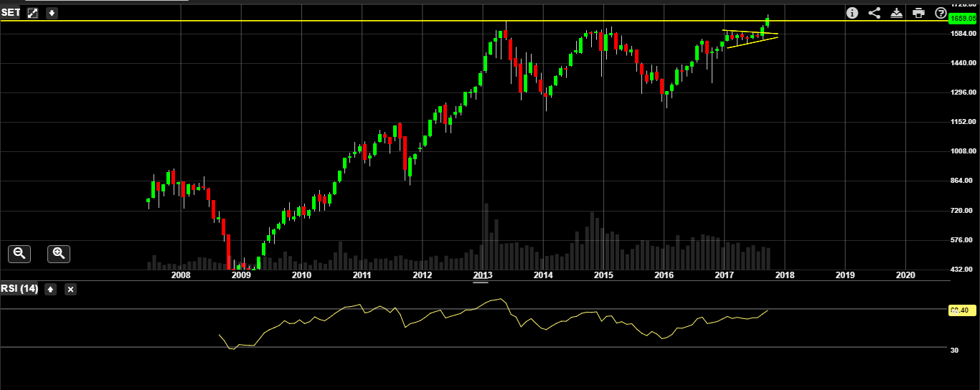The width and height of the screenshot is (980, 390).
Task: Expand the SET chart to fullscreen
Action: click(32, 13)
